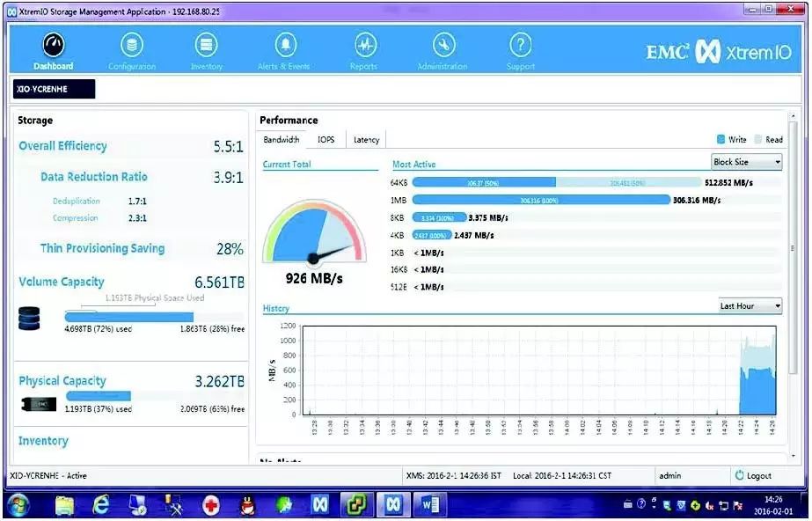Open Windows Explorer folder in taskbar
This screenshot has height=521, width=812.
pyautogui.click(x=64, y=505)
